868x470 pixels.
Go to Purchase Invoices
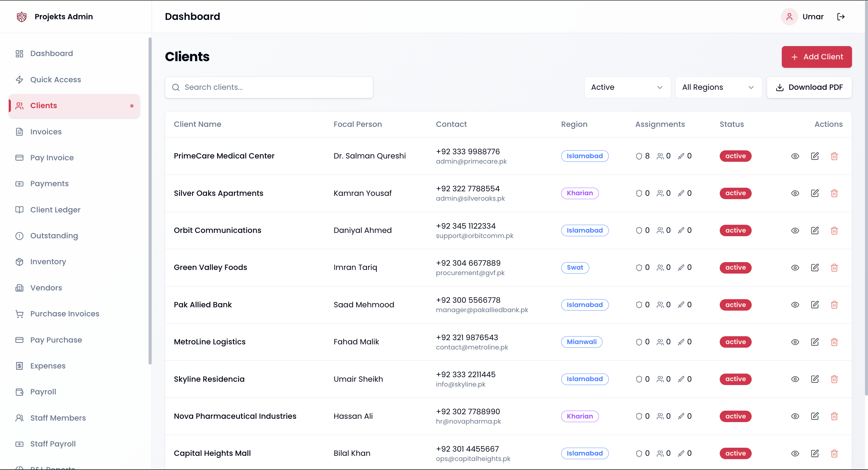[74, 314]
